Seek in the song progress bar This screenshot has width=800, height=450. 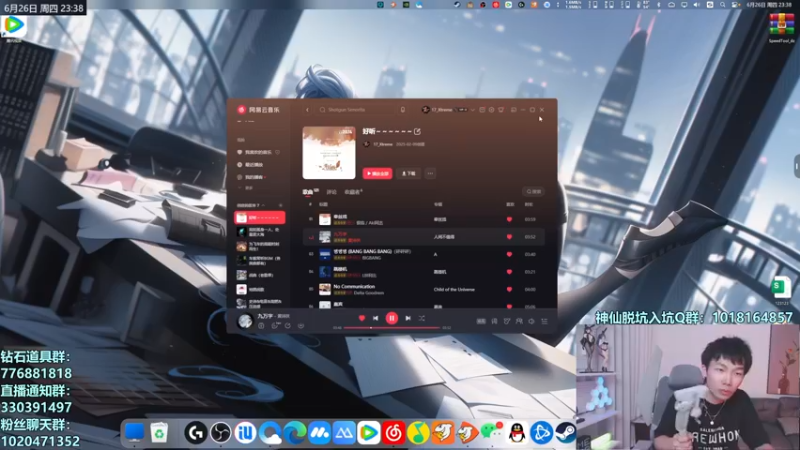tap(391, 328)
